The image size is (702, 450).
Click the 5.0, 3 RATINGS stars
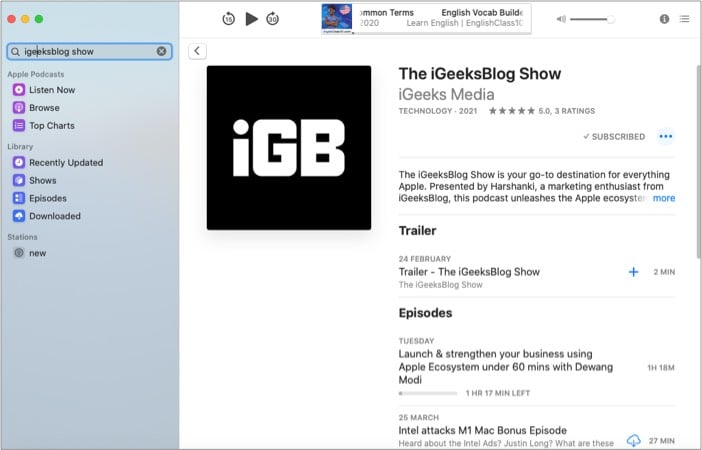tap(542, 111)
